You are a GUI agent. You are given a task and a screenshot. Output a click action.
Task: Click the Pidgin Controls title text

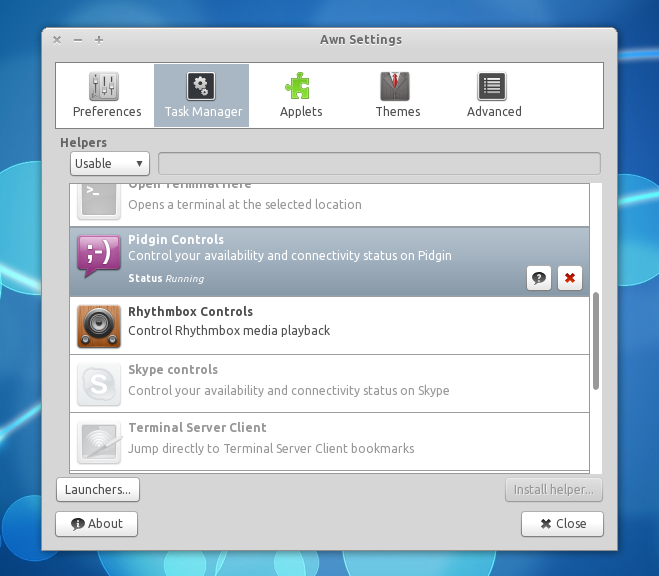(176, 239)
